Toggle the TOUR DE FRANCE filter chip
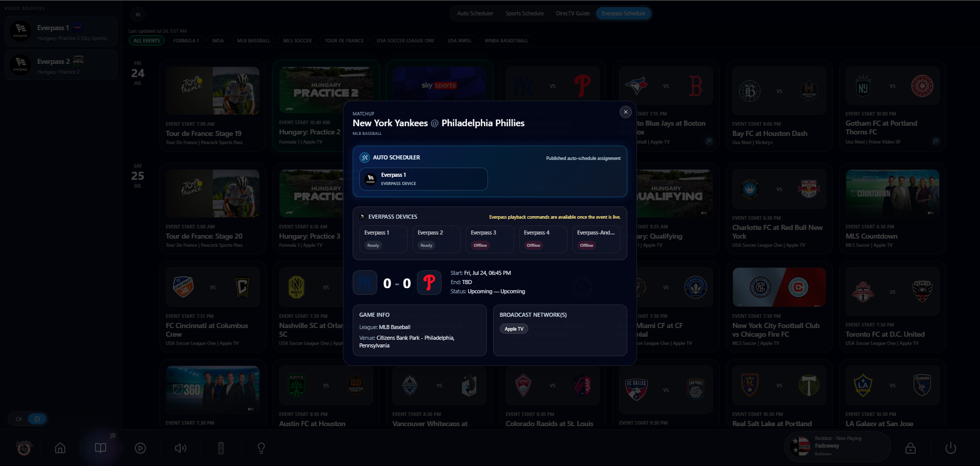The height and width of the screenshot is (466, 980). coord(345,41)
